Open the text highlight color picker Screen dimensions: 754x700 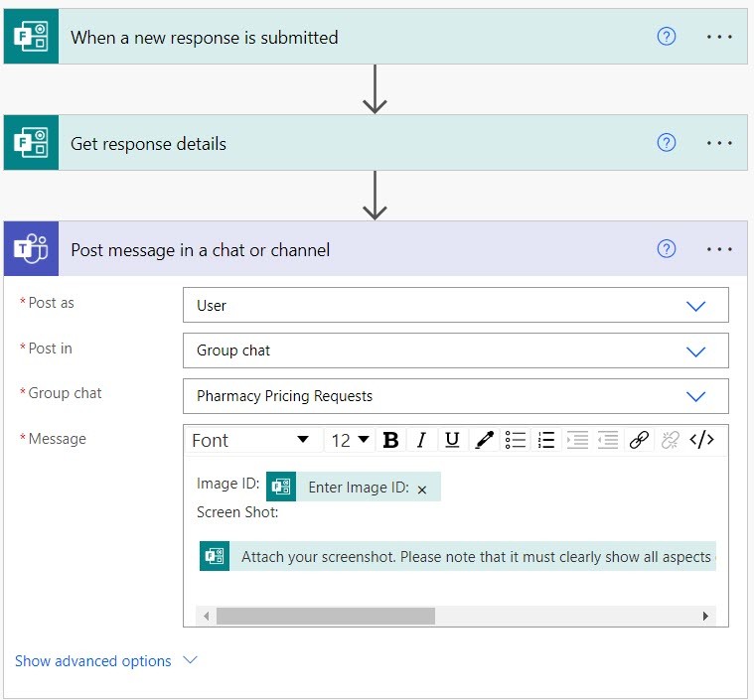[484, 440]
